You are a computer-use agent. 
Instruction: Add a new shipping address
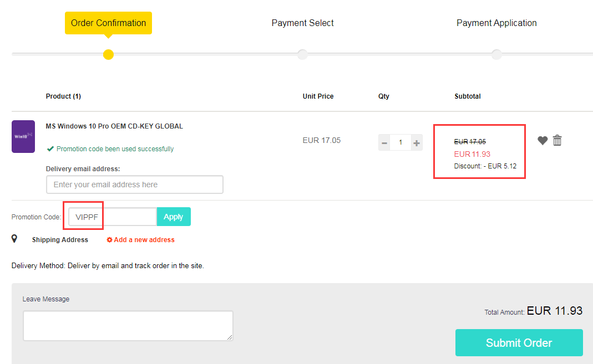coord(141,240)
